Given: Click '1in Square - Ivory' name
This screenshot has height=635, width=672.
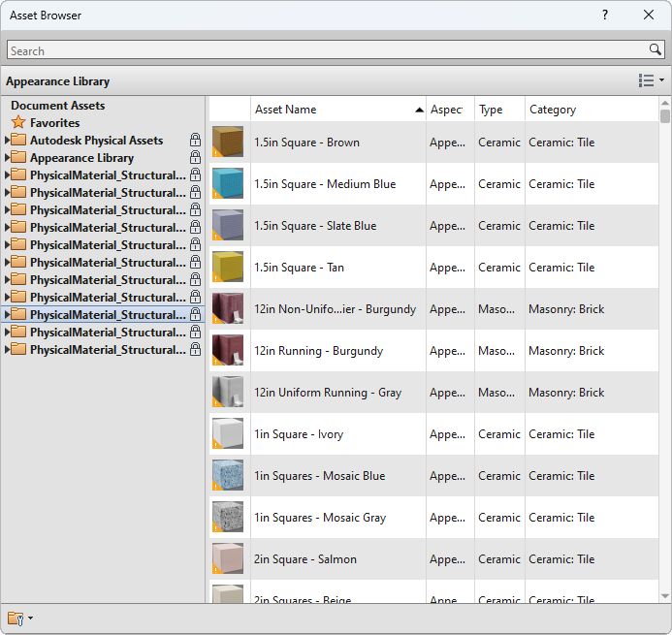Looking at the screenshot, I should [x=299, y=434].
